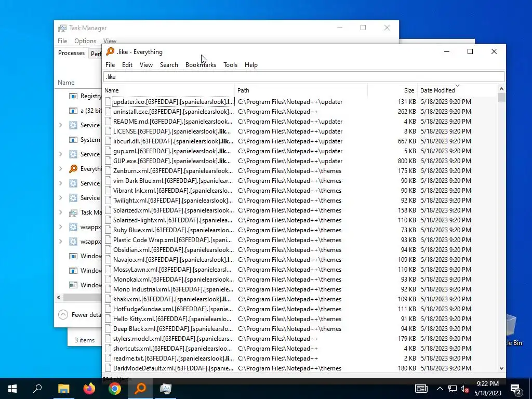Click Task Manager's horizontal scrollbar left arrow
The width and height of the screenshot is (532, 399).
(x=59, y=298)
